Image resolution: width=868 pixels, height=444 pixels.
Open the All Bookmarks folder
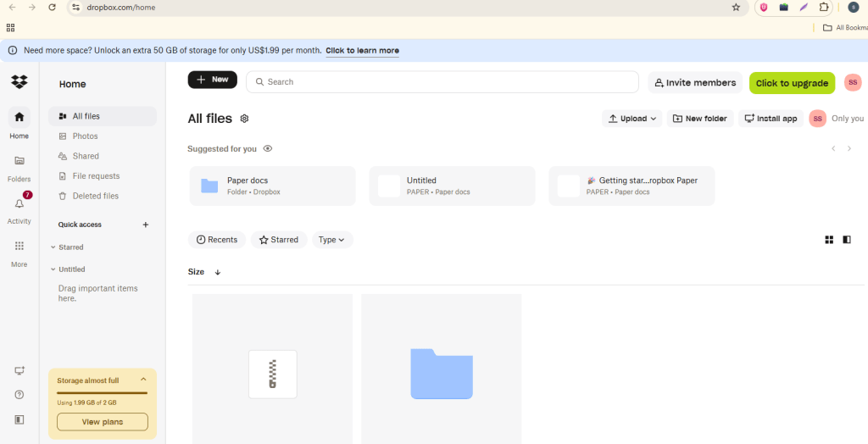point(845,28)
